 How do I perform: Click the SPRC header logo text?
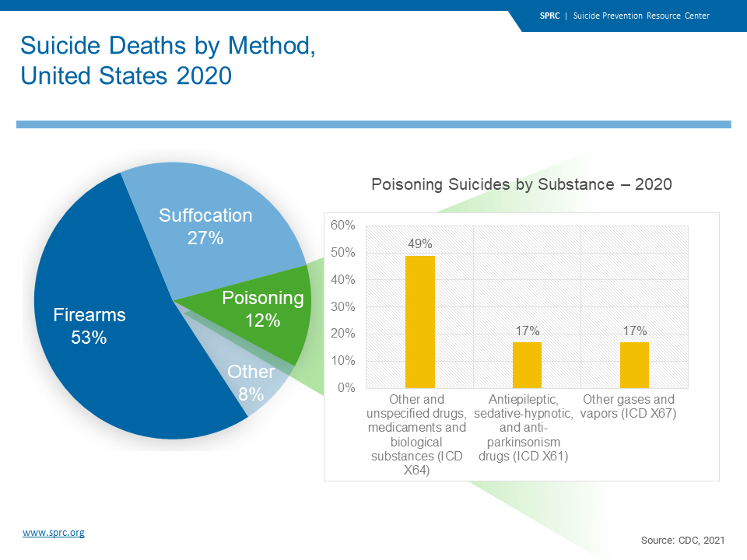(549, 16)
